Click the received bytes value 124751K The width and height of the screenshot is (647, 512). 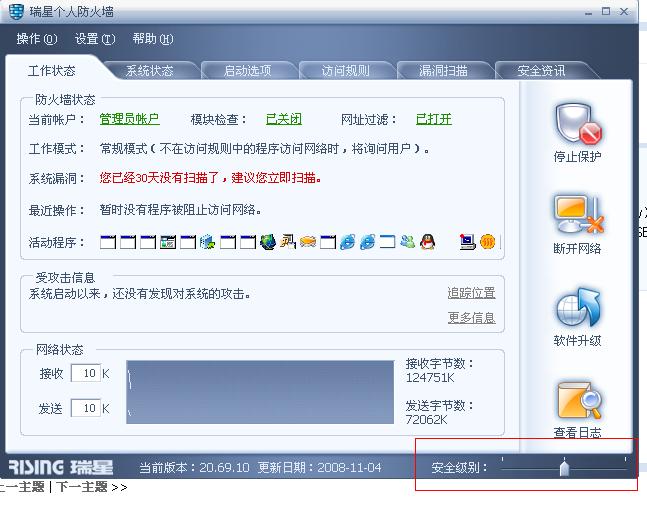[430, 378]
